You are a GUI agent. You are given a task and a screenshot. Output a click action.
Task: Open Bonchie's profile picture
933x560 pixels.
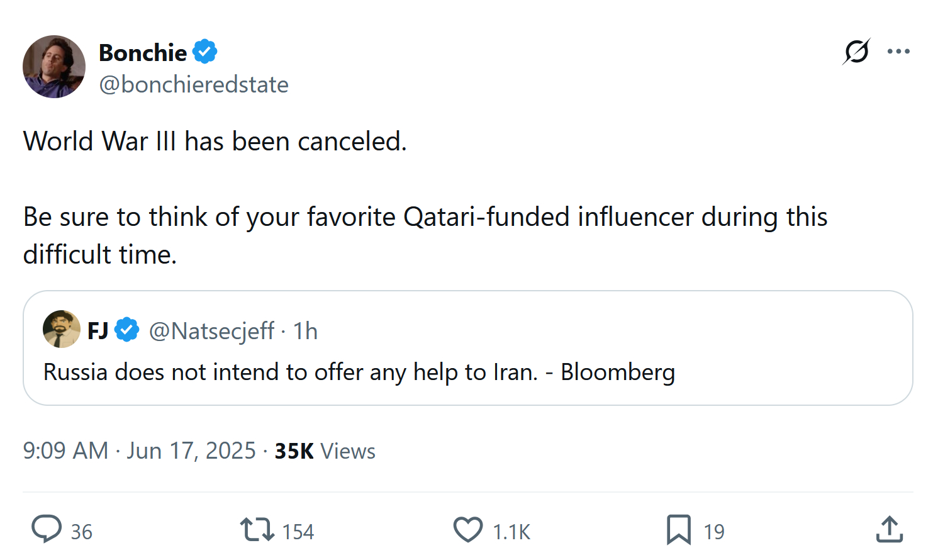54,67
